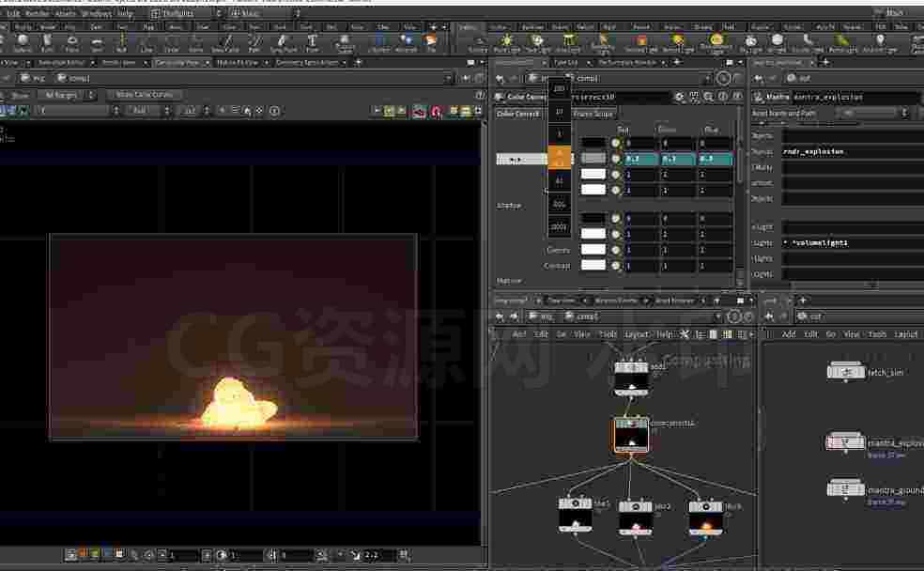Toggle the circle button beside the gray swatch row
The height and width of the screenshot is (571, 924).
[x=616, y=159]
